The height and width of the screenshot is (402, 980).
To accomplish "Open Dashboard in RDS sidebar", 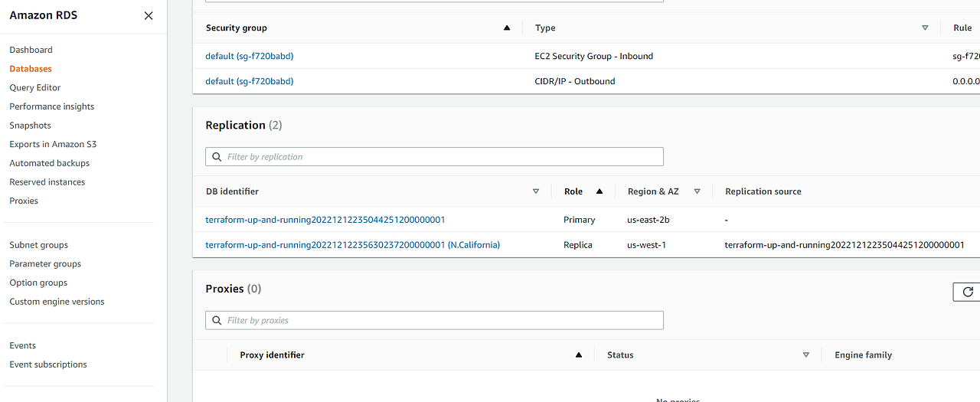I will click(31, 50).
